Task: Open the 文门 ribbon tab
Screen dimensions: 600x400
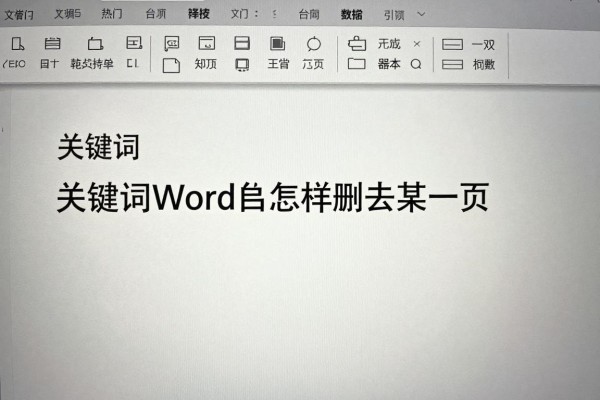Action: pyautogui.click(x=240, y=14)
